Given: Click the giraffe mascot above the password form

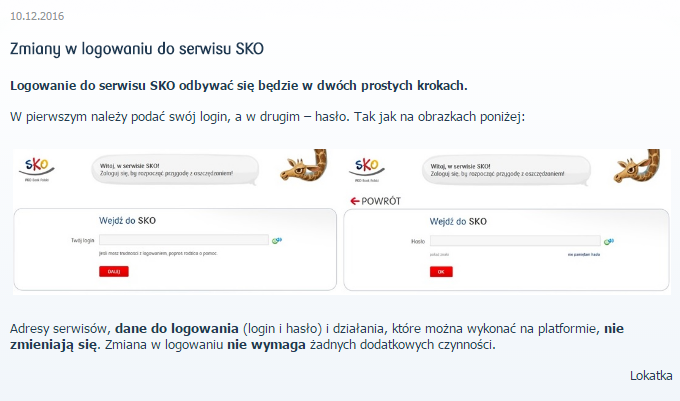Looking at the screenshot, I should (637, 166).
